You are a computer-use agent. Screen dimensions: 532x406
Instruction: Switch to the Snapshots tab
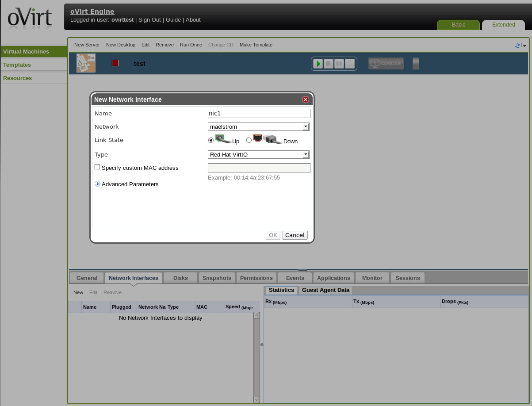tap(217, 278)
